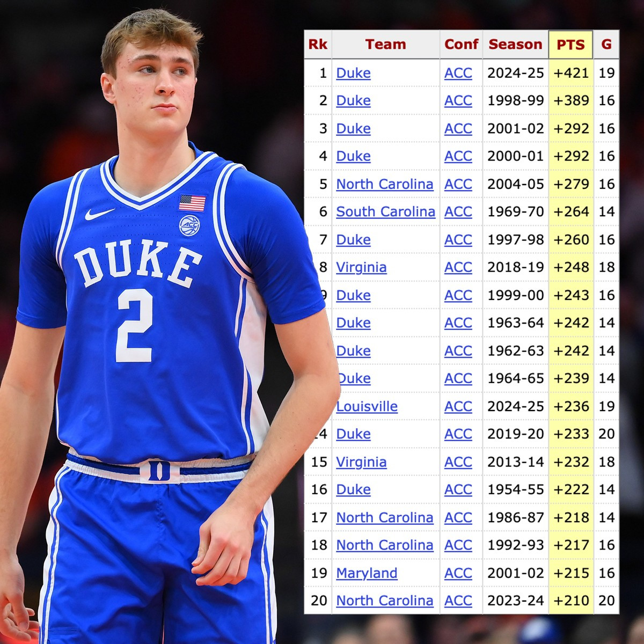
Task: Open the Duke link ranked number 1
Action: 353,73
